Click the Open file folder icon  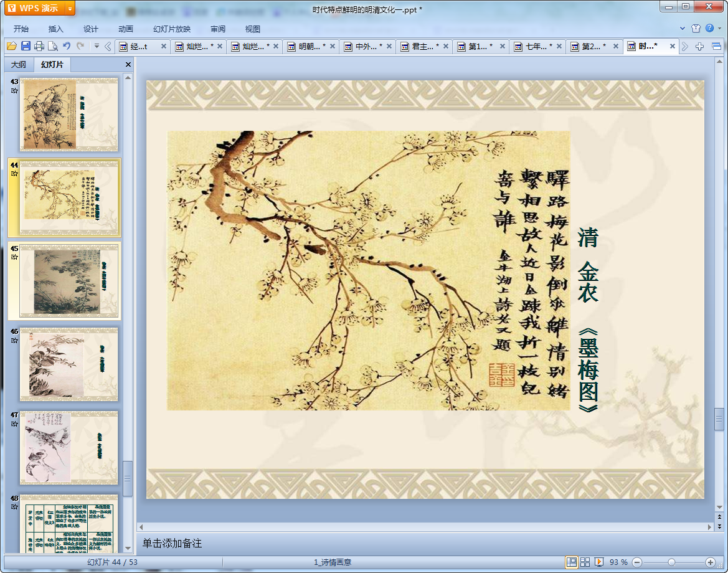(x=12, y=46)
